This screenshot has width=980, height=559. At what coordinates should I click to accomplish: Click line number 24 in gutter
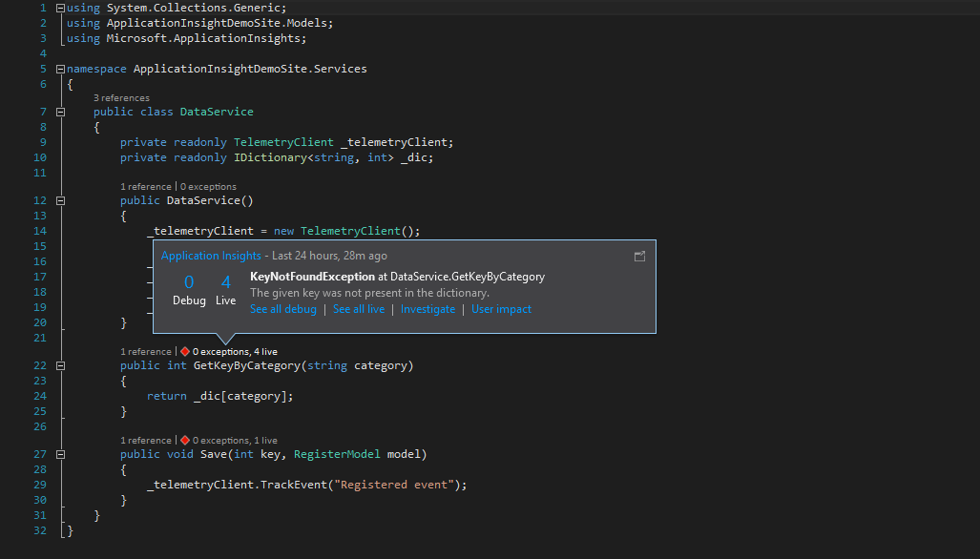click(40, 396)
